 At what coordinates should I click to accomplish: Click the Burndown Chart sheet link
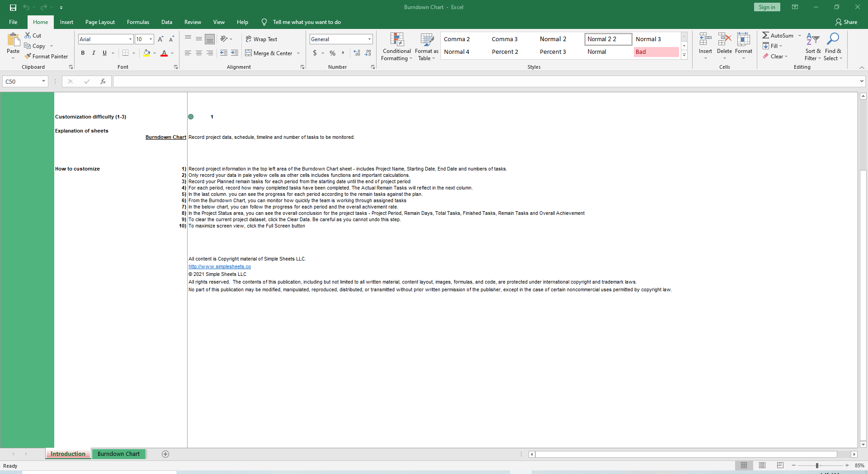[165, 137]
